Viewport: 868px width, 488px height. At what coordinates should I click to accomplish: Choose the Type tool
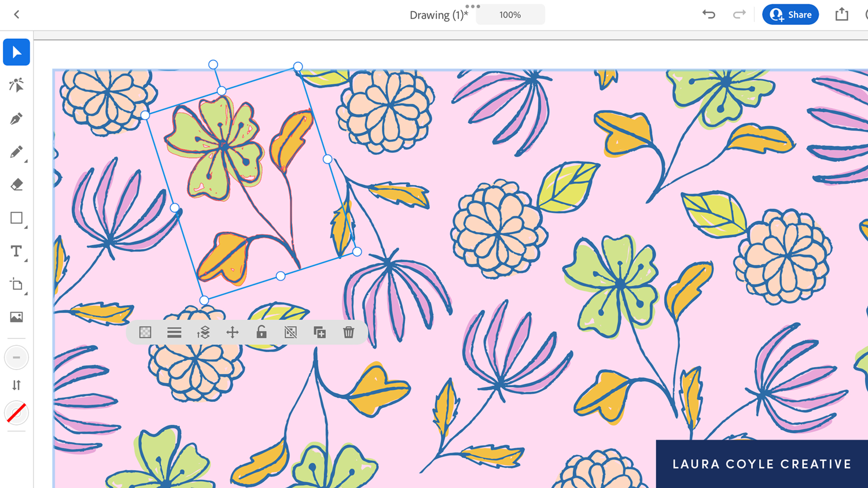tap(15, 251)
